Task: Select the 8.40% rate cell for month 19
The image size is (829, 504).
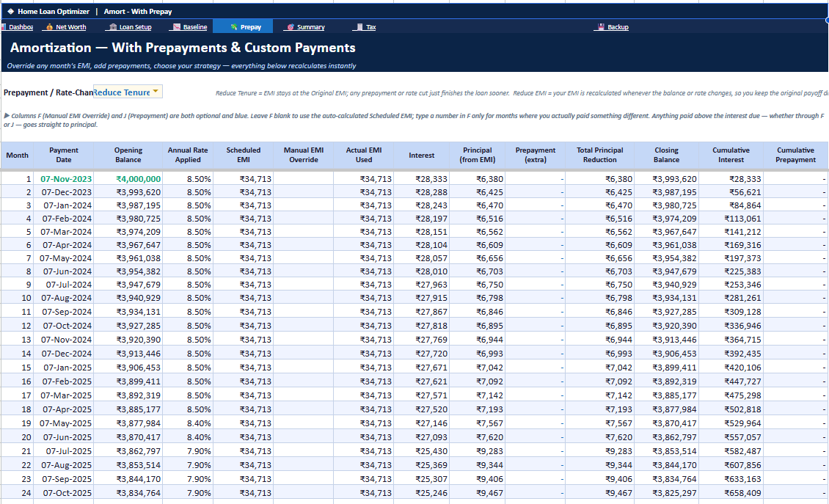Action: (x=188, y=423)
